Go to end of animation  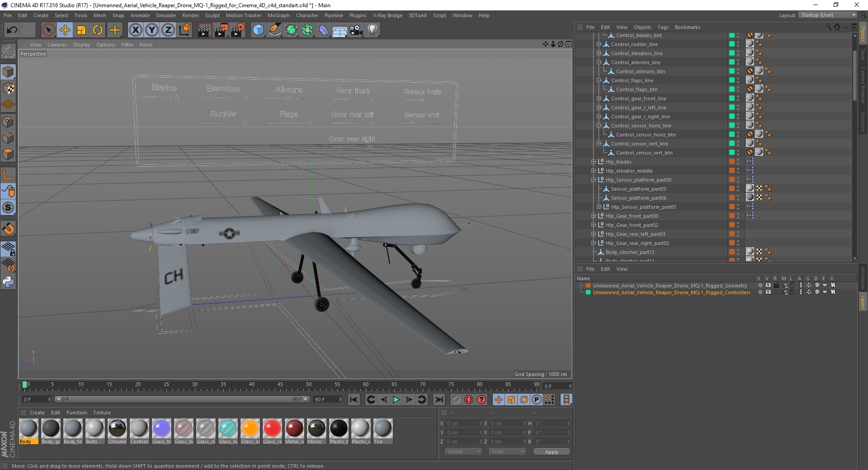point(439,399)
